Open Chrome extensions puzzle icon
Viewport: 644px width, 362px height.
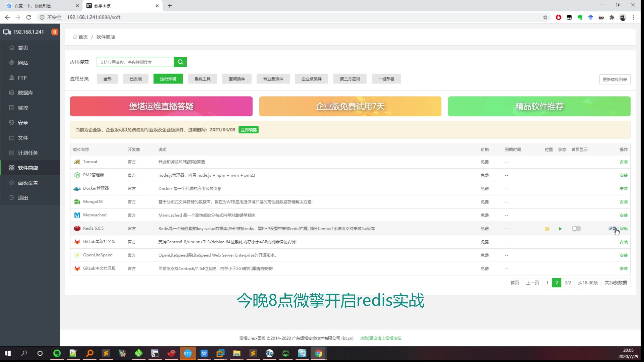(612, 17)
